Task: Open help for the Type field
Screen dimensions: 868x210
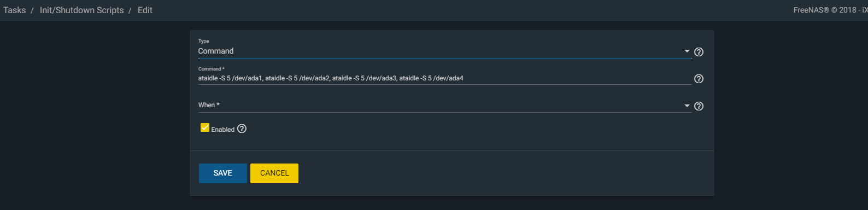Action: pyautogui.click(x=699, y=52)
